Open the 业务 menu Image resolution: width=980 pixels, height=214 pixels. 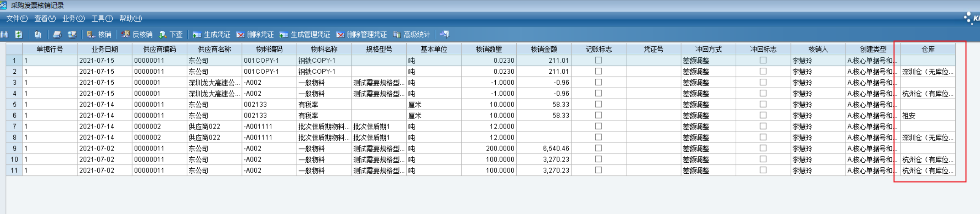tap(73, 18)
